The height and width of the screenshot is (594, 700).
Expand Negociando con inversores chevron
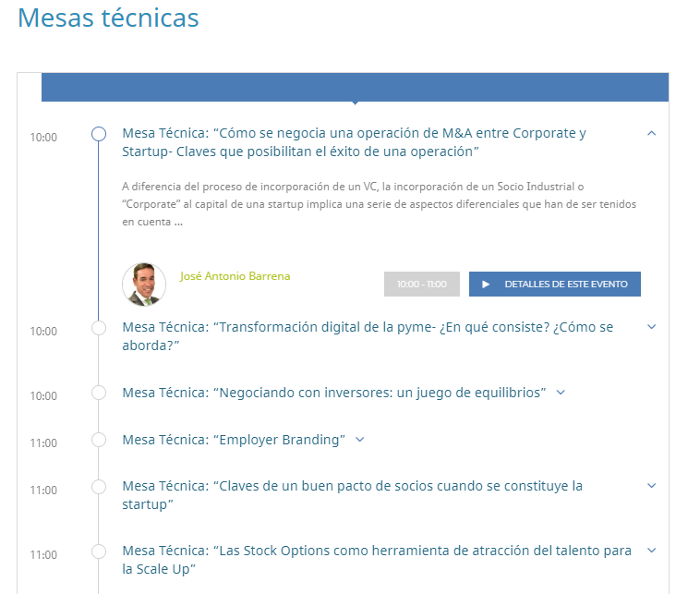[x=561, y=393]
